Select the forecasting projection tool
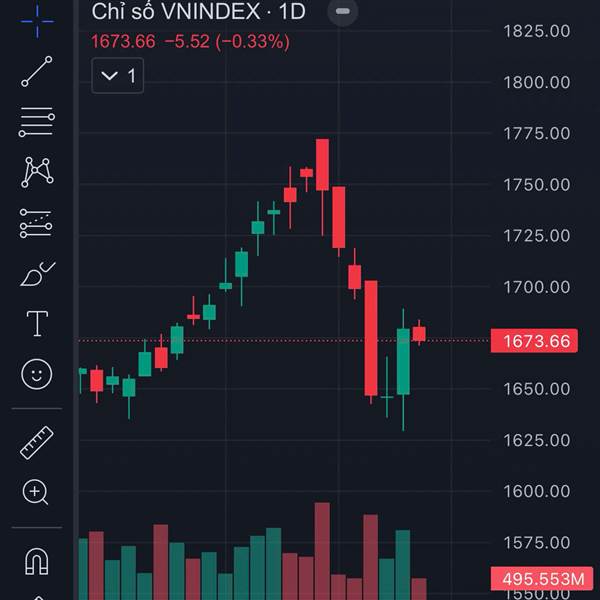600x600 pixels. [37, 222]
